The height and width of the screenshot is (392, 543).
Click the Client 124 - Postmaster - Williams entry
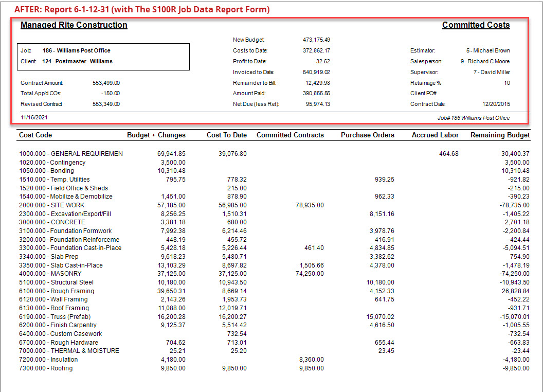point(90,61)
